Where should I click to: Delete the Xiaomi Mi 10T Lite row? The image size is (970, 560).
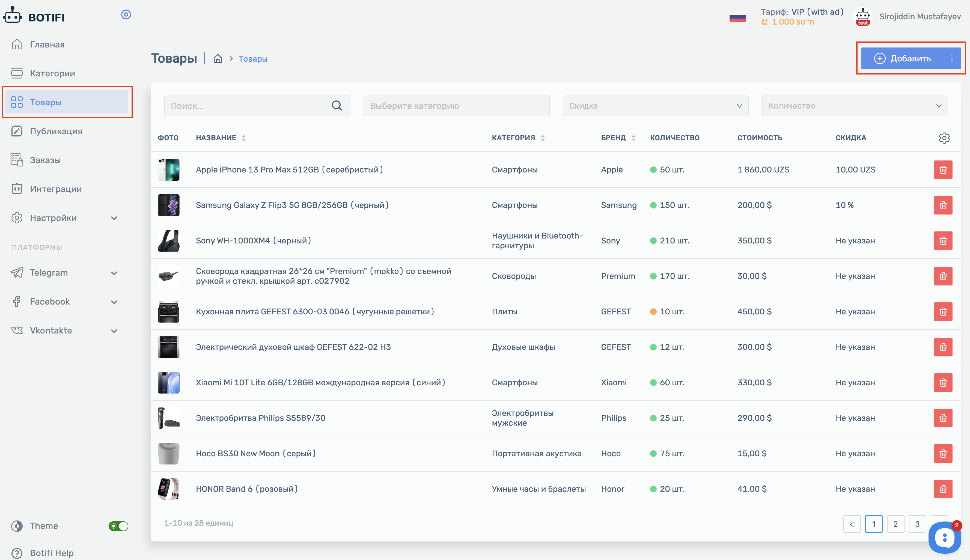(943, 382)
